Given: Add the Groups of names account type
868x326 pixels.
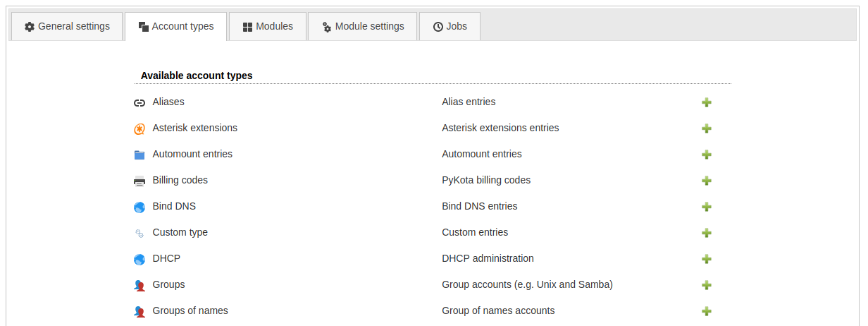Looking at the screenshot, I should point(707,311).
